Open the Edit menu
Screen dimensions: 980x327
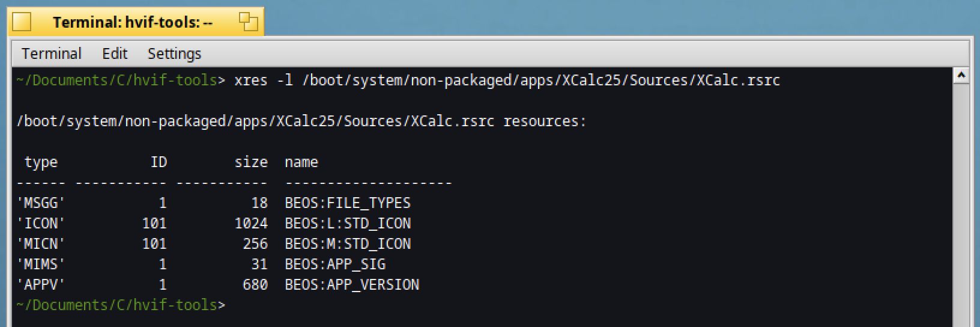click(115, 53)
